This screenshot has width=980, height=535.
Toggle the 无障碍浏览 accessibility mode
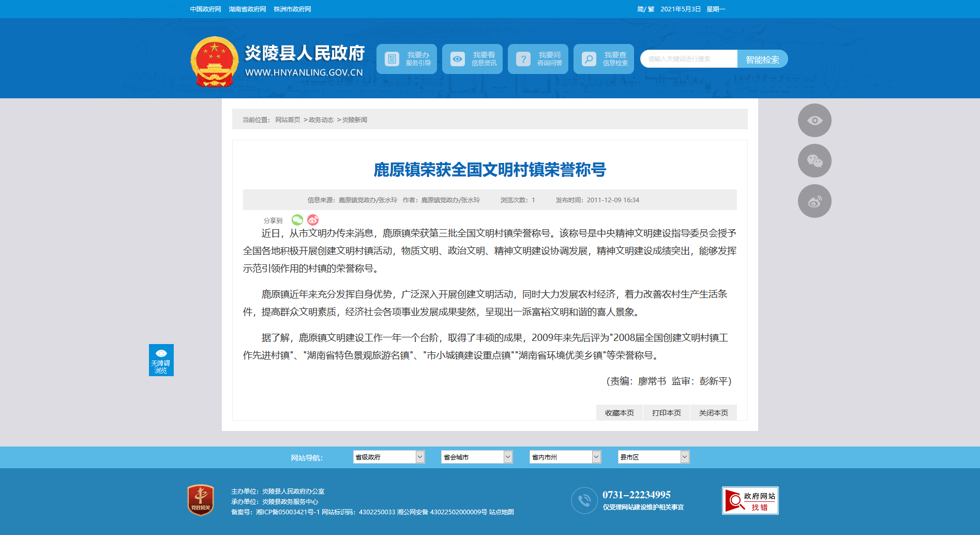click(161, 360)
